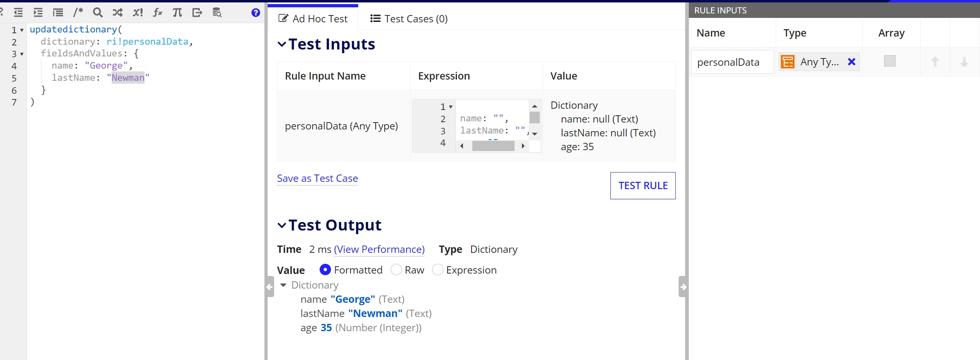
Task: Click the Save as Test Case link
Action: (x=317, y=178)
